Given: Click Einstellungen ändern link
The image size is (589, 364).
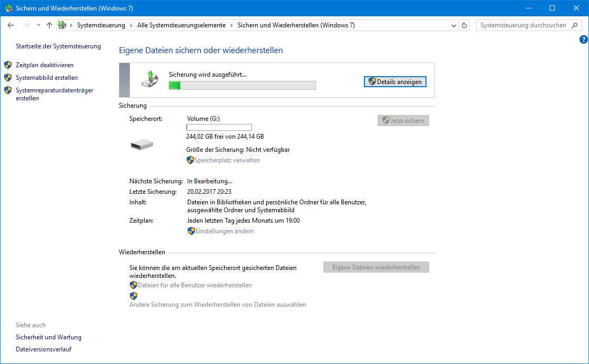Looking at the screenshot, I should 225,231.
